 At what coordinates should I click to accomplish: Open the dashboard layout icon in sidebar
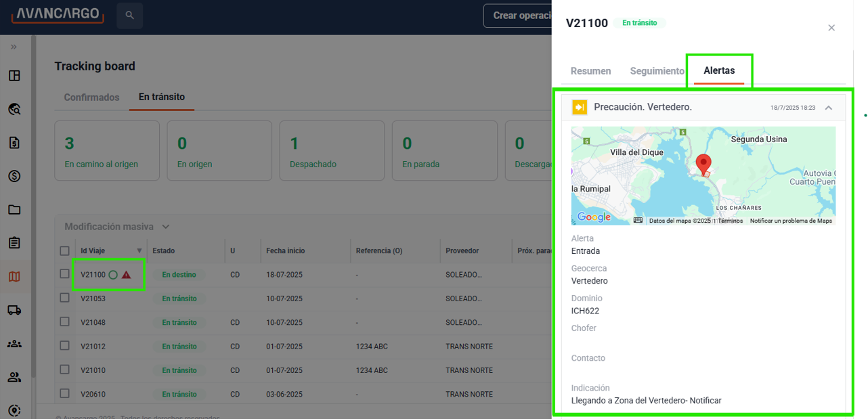(x=14, y=76)
